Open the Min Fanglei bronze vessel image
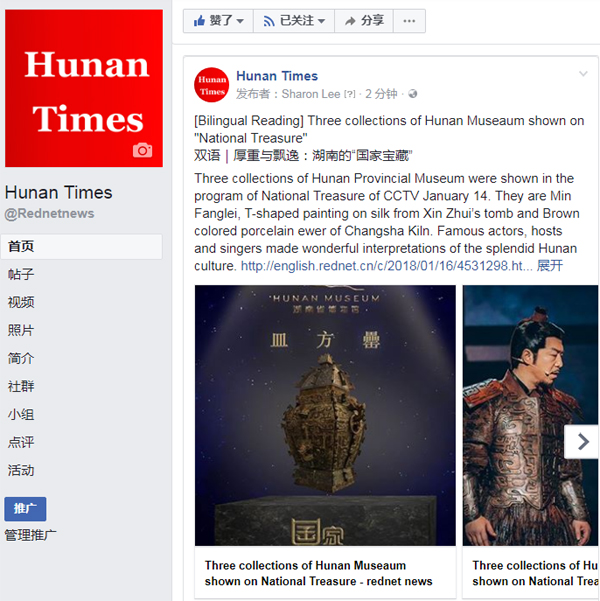This screenshot has width=600, height=601. pos(325,415)
